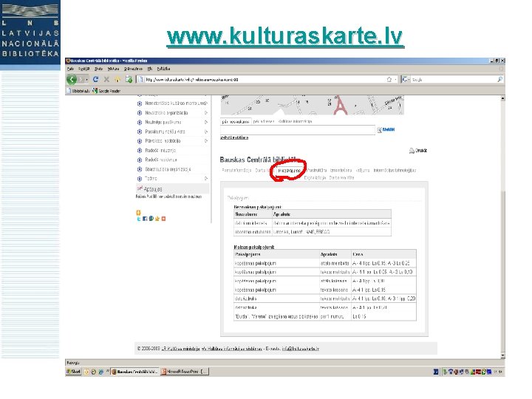Screen dimensions: 532x399
Task: Click the Firefox Forward arrow button
Action: [81, 79]
